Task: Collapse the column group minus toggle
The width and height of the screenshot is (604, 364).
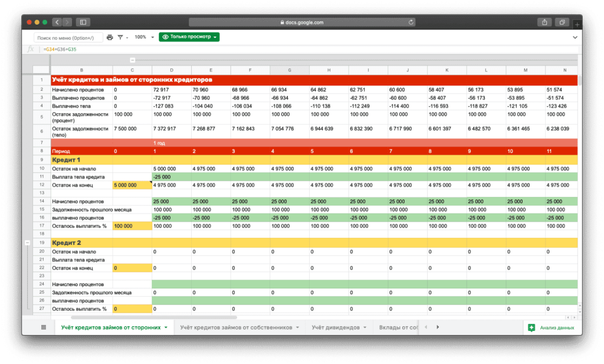Action: click(x=132, y=60)
